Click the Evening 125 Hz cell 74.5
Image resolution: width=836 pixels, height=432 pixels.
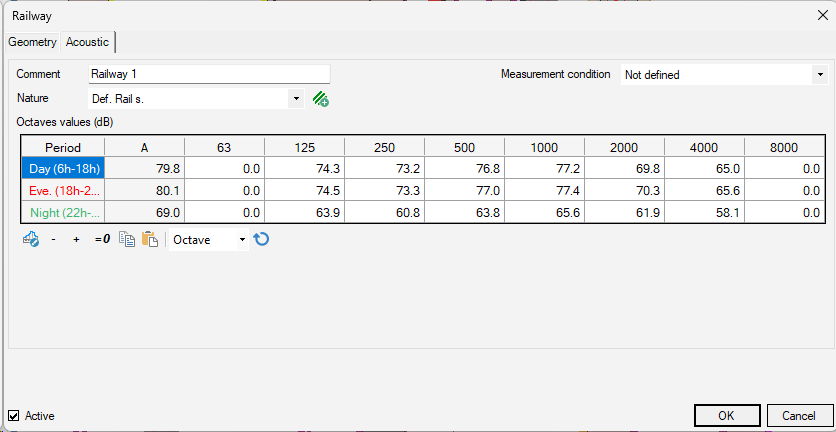pyautogui.click(x=304, y=191)
